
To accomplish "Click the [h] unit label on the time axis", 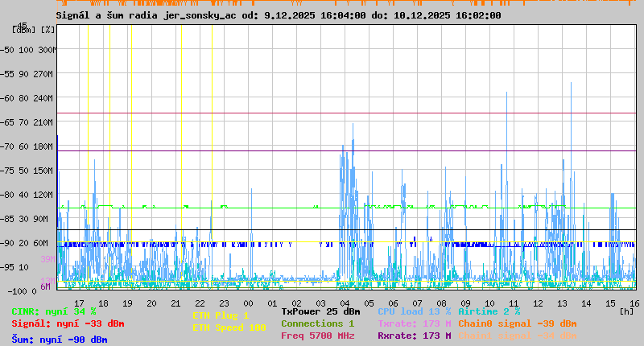I will click(x=627, y=311).
